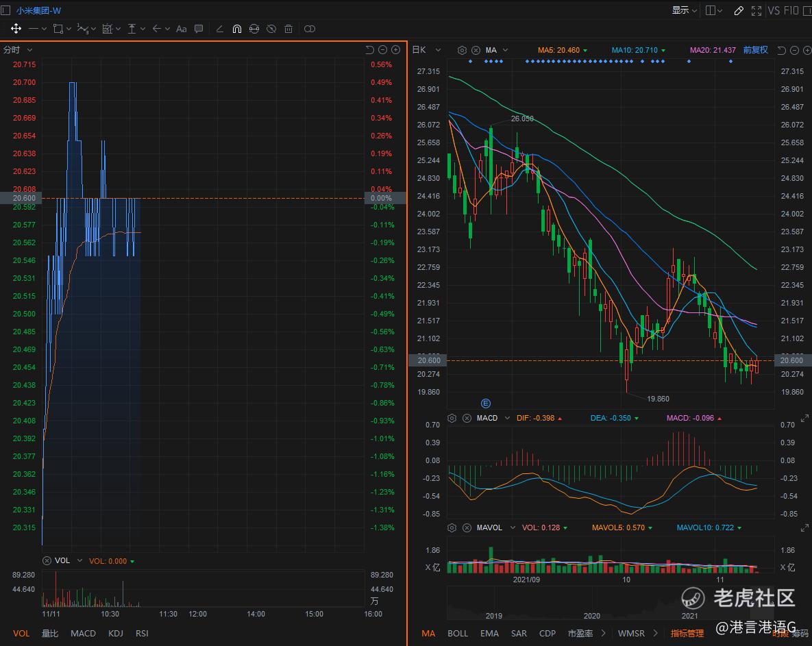Select the 市盈率 indicator tab
Screen dimensions: 812x646
(x=580, y=634)
